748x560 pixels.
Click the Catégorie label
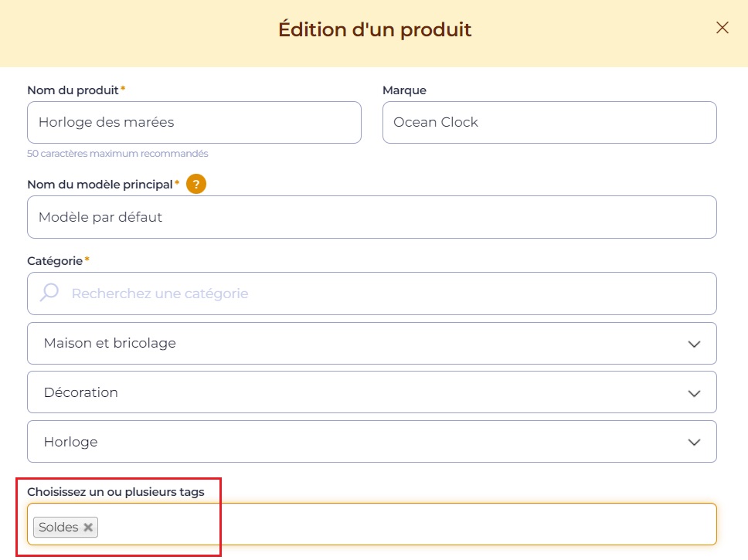[x=55, y=261]
